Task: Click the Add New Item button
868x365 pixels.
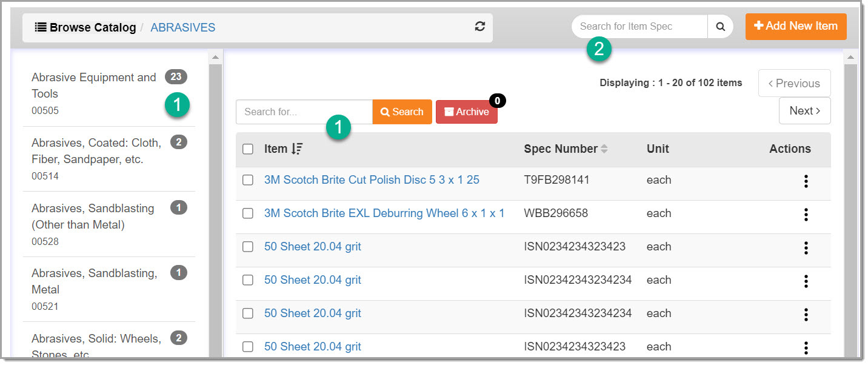Action: coord(796,26)
